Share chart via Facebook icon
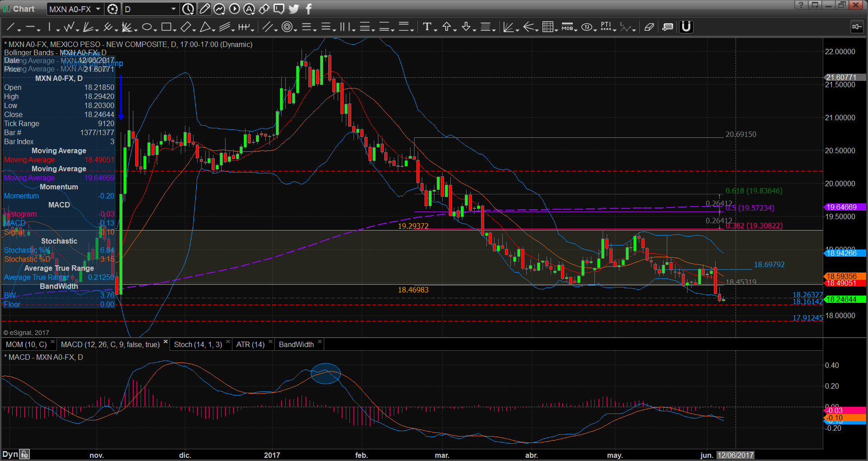The width and height of the screenshot is (868, 461). (309, 9)
